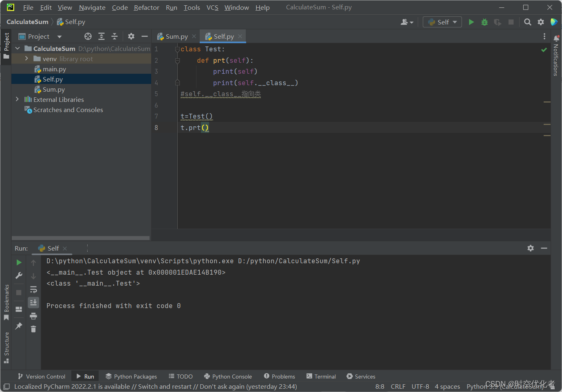Stop process in Run panel sidebar
This screenshot has width=562, height=392.
pos(19,293)
